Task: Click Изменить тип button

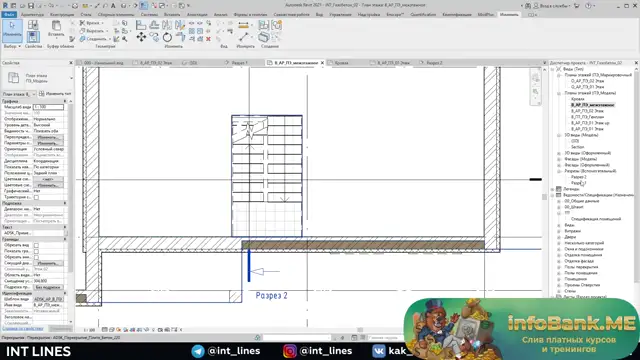Action: [56, 94]
